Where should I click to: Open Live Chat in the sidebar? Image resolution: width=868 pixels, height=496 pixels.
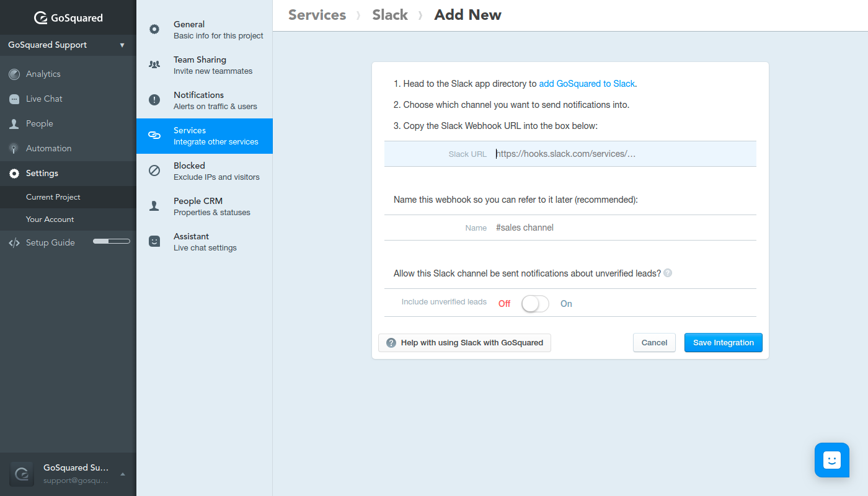tap(68, 99)
